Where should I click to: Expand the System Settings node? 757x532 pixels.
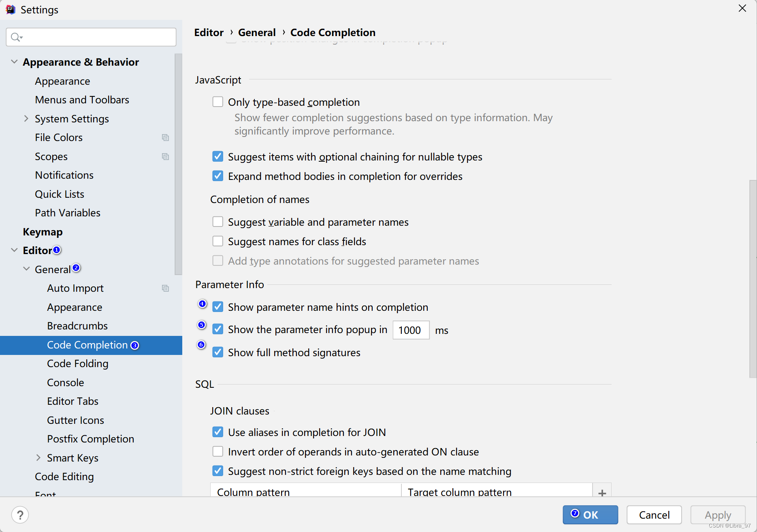(26, 118)
